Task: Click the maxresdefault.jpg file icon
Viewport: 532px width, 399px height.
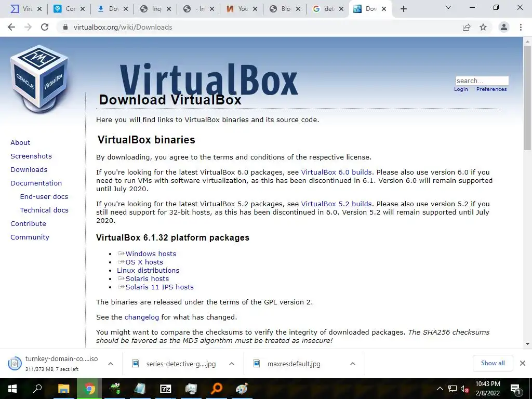Action: (257, 363)
